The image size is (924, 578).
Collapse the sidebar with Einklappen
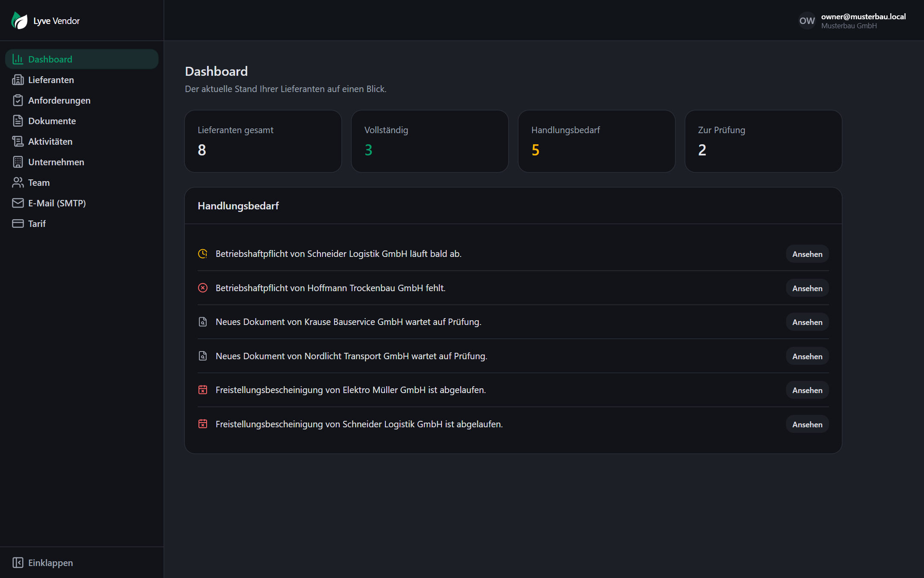[82, 563]
